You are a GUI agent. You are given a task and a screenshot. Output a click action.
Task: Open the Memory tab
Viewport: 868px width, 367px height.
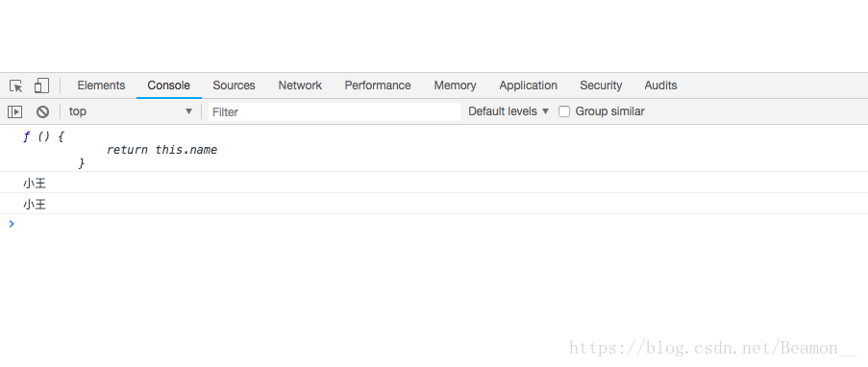click(455, 86)
